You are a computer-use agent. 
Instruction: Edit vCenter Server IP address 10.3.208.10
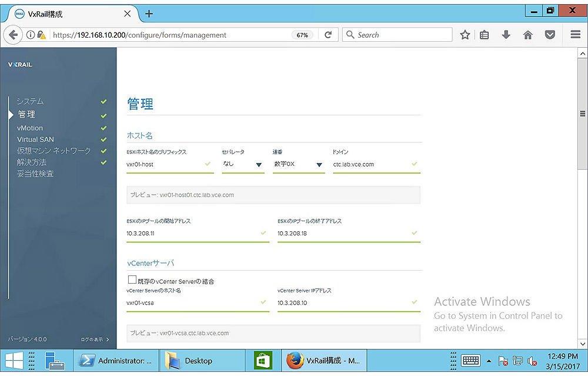349,303
